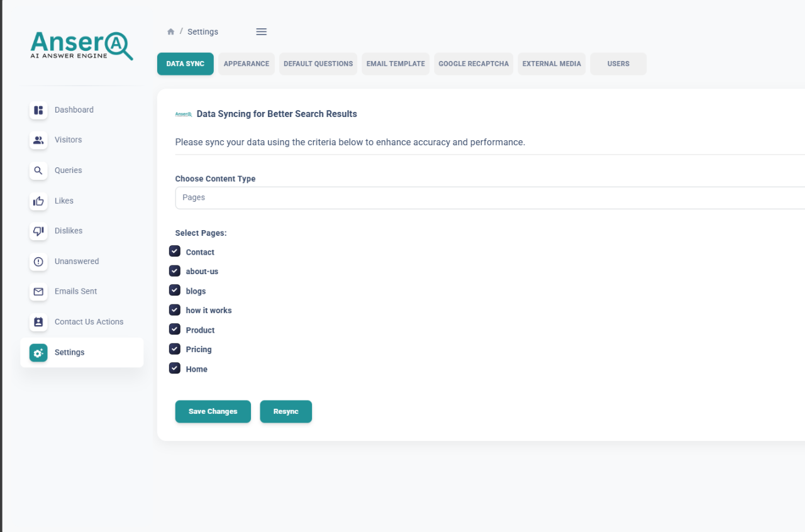Open Emails Sent text link in sidebar
805x532 pixels.
pos(76,292)
